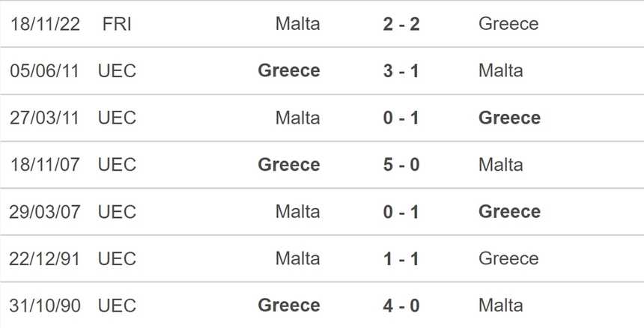Click the 4 - 0 score

tap(401, 306)
